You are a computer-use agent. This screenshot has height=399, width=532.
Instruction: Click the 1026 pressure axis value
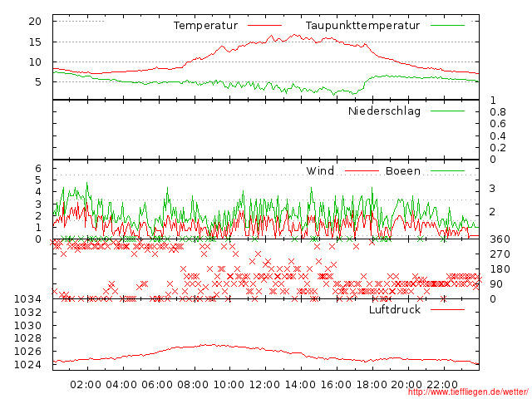point(27,352)
